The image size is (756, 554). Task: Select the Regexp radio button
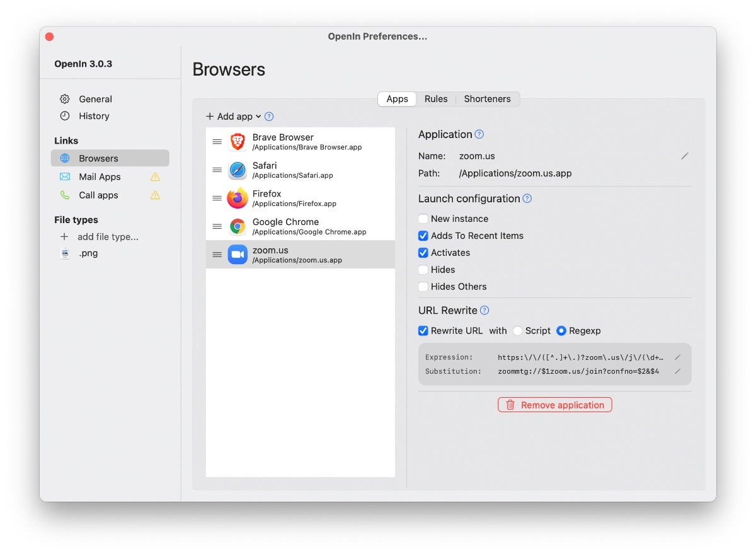(561, 331)
